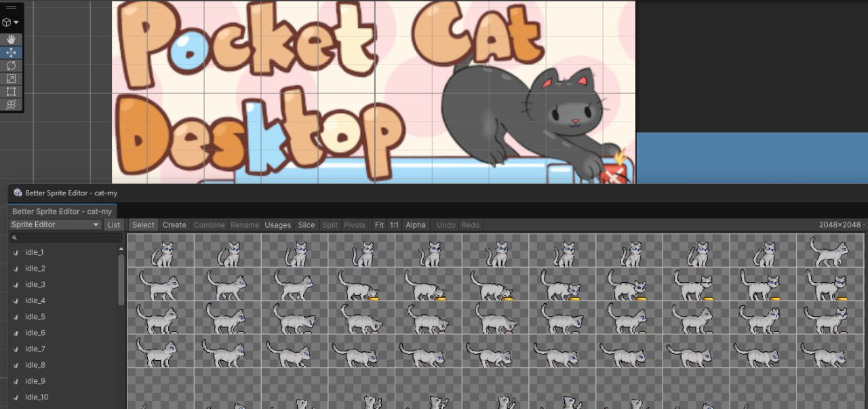Select the combined Transform tool
Image resolution: width=868 pixels, height=409 pixels.
coord(11,104)
